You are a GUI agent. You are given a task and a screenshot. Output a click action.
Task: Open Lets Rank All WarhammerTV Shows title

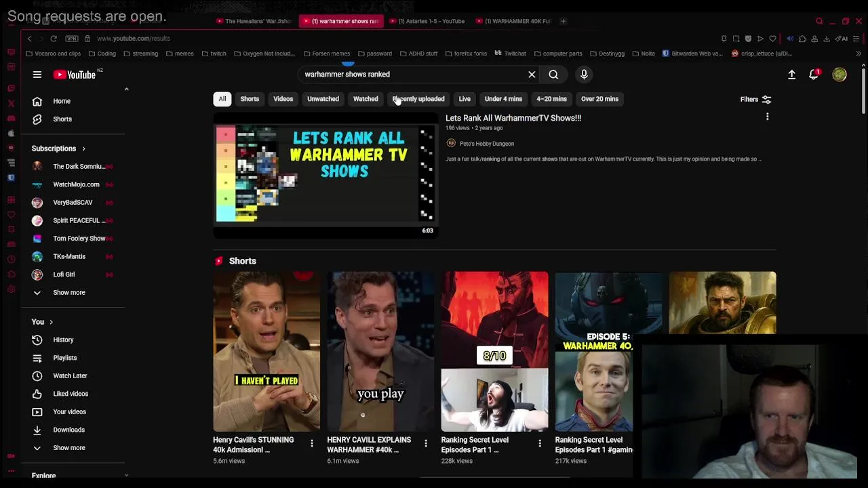(513, 118)
